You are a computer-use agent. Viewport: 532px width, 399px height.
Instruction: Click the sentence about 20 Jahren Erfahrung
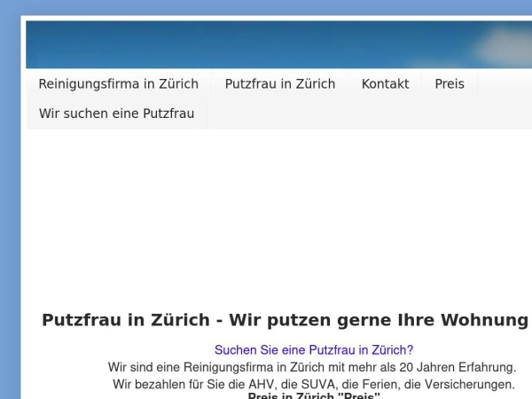(x=312, y=367)
